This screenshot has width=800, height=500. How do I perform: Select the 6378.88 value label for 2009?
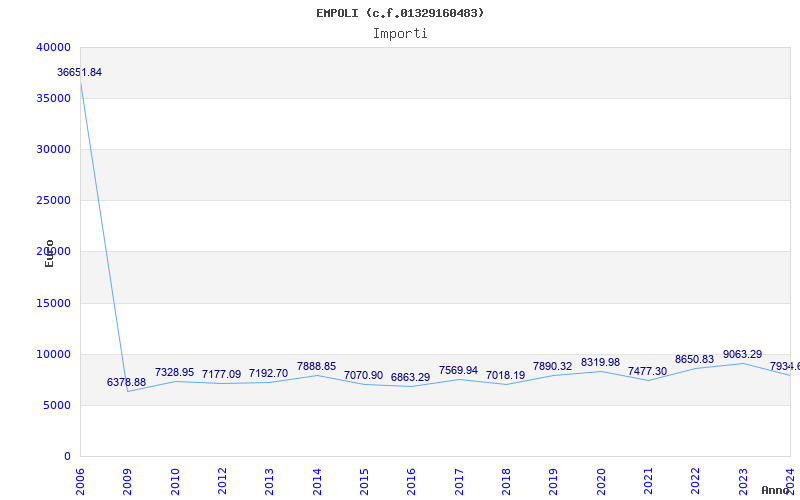(126, 382)
